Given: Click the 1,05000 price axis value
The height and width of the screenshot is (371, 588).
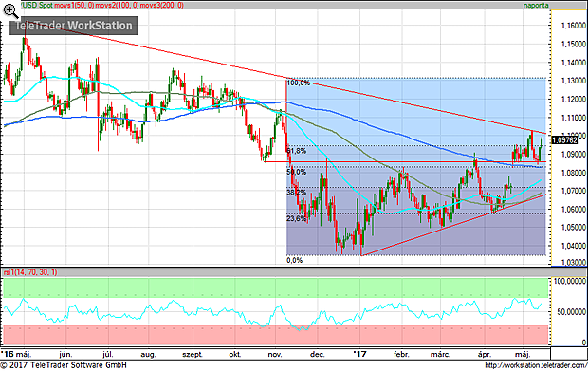Looking at the screenshot, I should 574,228.
